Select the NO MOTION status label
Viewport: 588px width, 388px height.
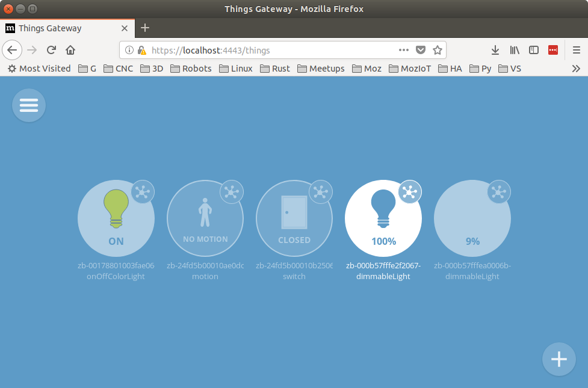pyautogui.click(x=205, y=239)
